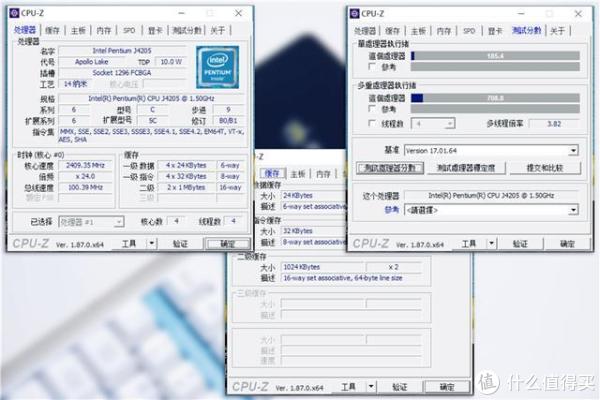
Task: Click the Intel Pentium logo image
Action: point(217,67)
